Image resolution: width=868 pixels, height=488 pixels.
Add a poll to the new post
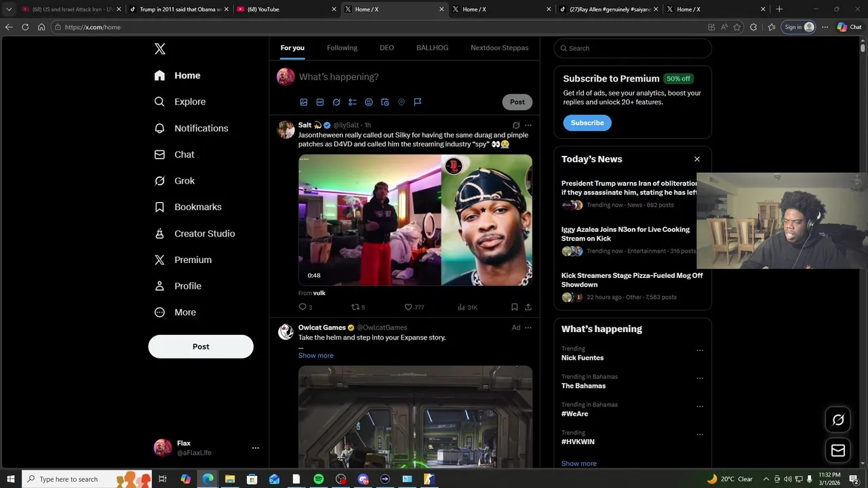(353, 102)
